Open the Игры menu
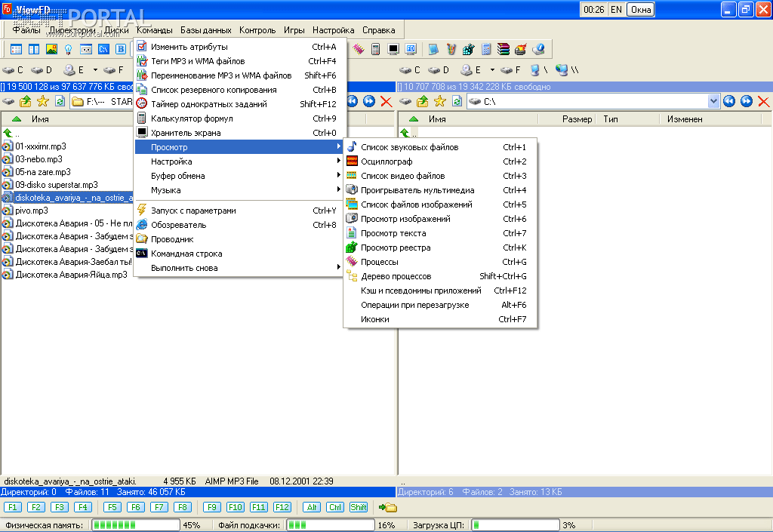773x532 pixels. coord(294,30)
